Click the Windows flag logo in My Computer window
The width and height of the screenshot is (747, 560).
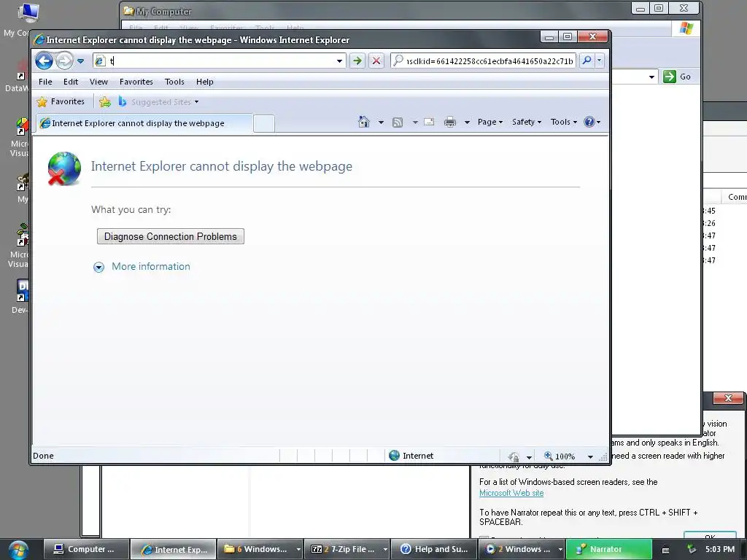tap(686, 28)
